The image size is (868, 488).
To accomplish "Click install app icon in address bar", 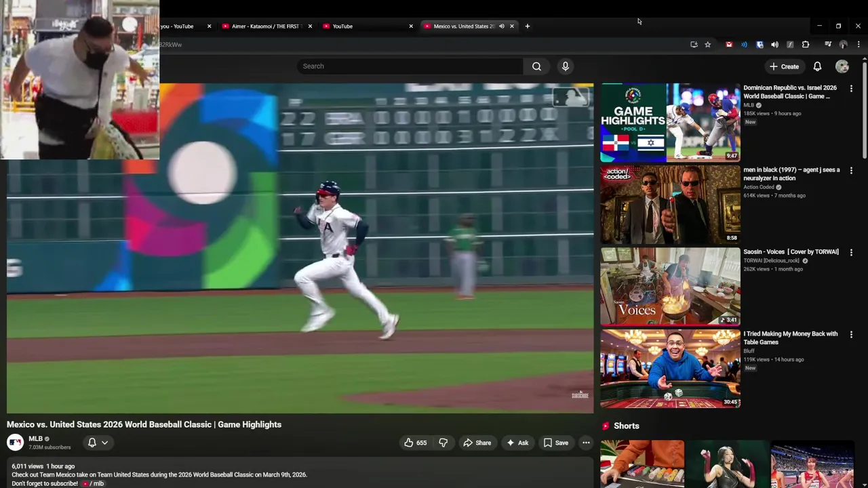I will (x=694, y=45).
